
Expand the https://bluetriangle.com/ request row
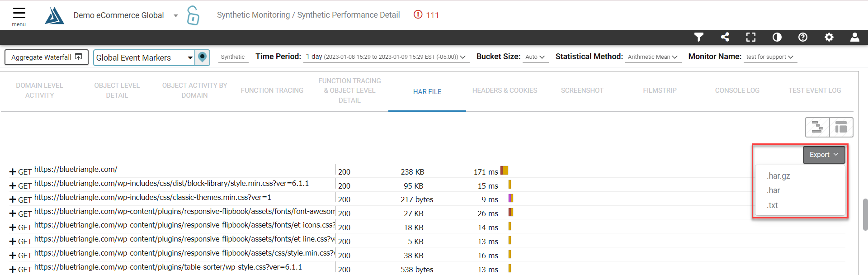[13, 172]
